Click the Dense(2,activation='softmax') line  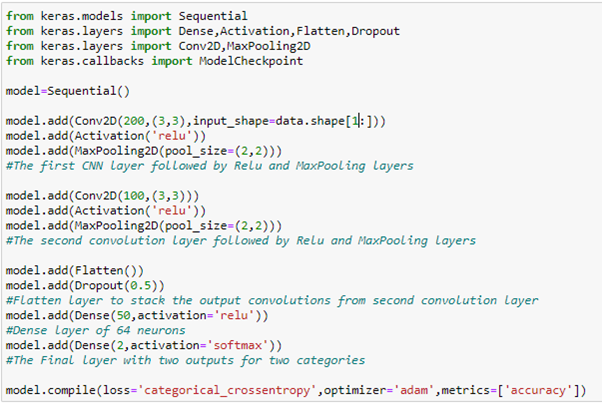(x=144, y=346)
